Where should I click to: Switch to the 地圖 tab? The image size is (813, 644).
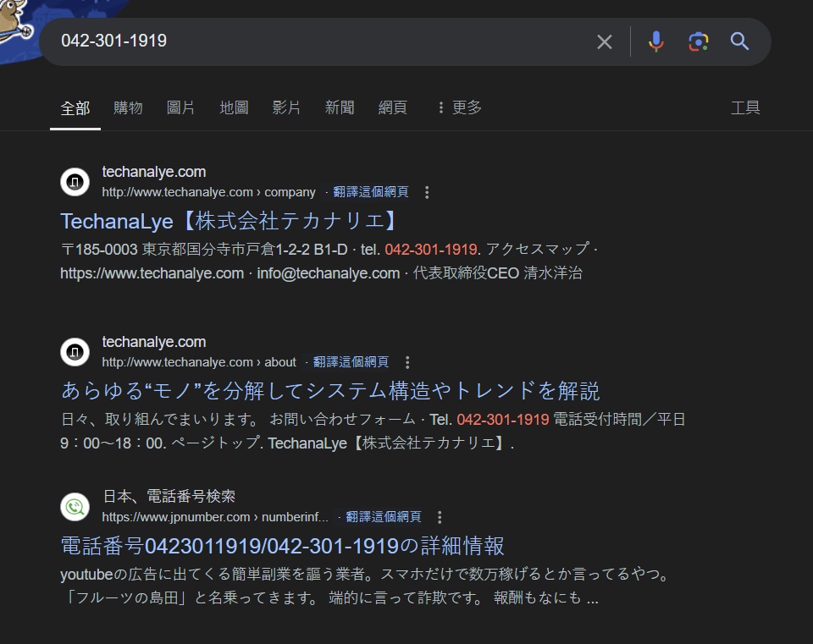pyautogui.click(x=234, y=107)
